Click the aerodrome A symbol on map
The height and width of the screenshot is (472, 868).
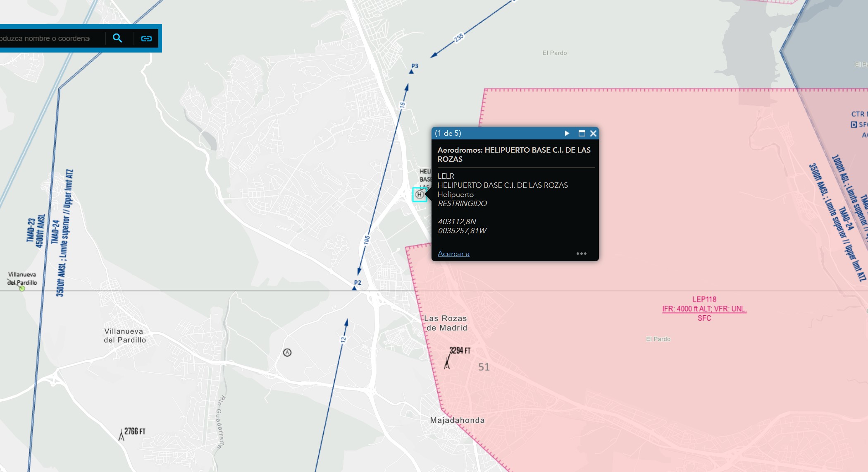click(287, 352)
